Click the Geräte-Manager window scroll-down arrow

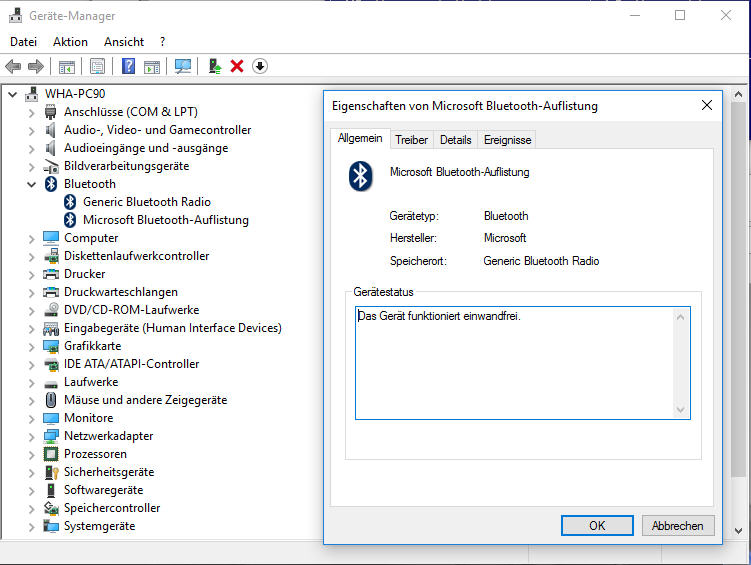coord(738,531)
